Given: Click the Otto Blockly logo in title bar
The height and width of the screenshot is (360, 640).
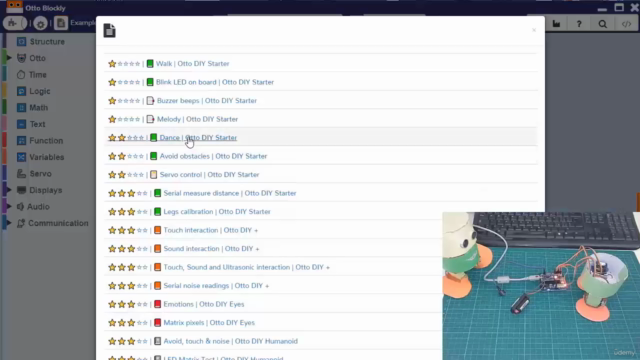Looking at the screenshot, I should pyautogui.click(x=14, y=7).
